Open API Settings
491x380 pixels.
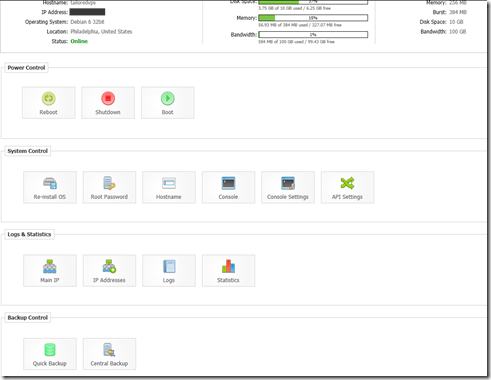pos(347,187)
